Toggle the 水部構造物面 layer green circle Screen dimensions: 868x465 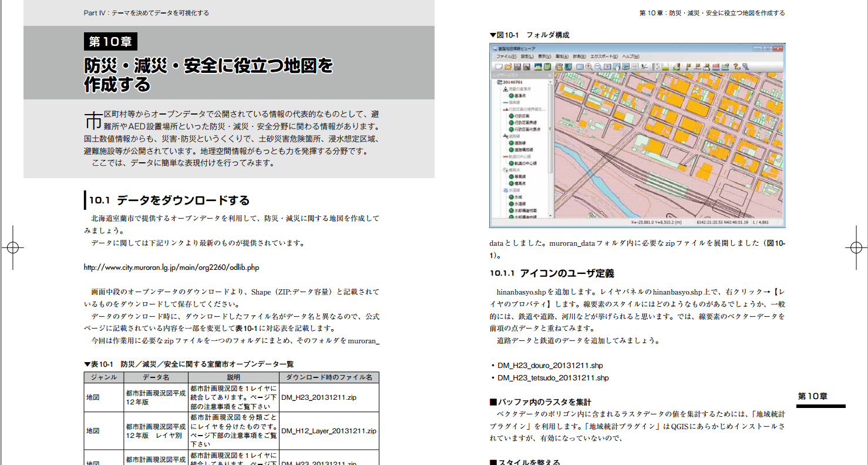[x=511, y=210]
